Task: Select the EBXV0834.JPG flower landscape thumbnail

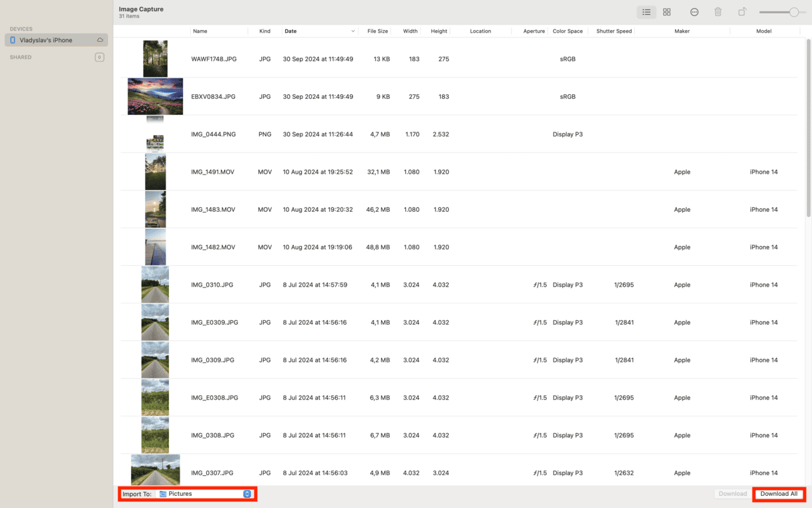Action: coord(155,97)
